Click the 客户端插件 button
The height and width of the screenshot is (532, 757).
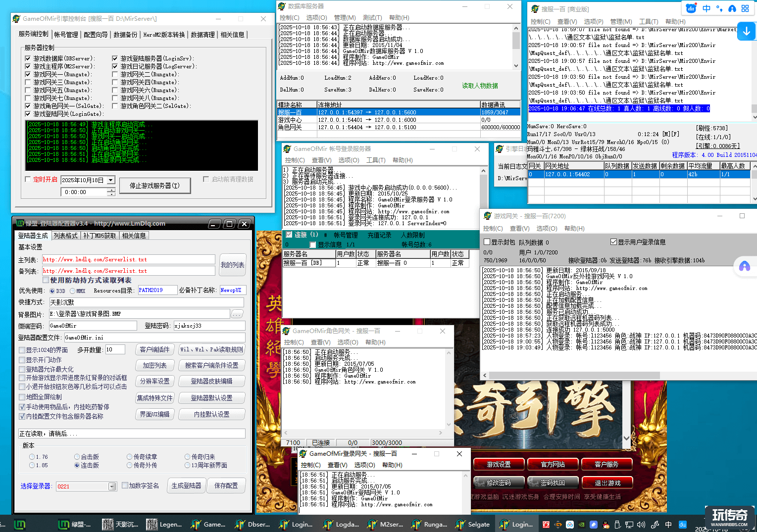click(x=154, y=350)
